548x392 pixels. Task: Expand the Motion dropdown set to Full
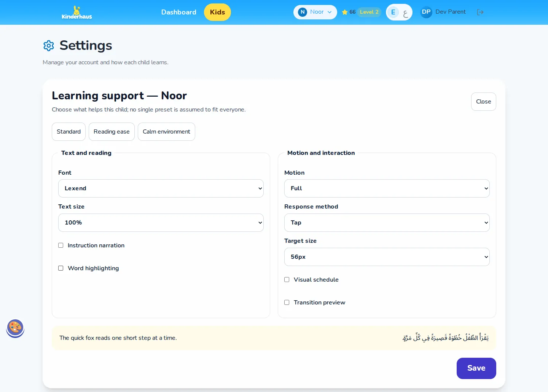(x=387, y=188)
